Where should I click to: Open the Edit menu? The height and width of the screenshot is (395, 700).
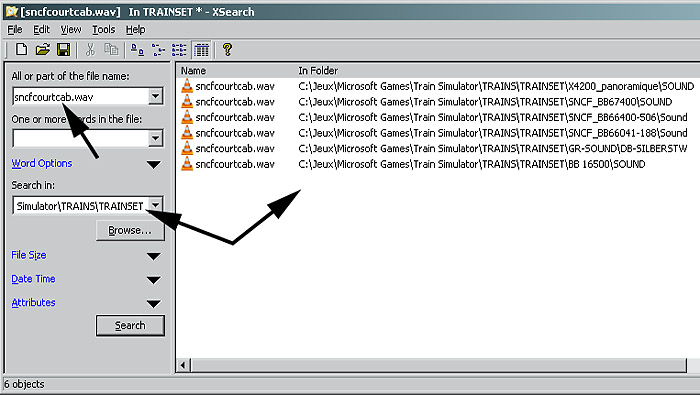pyautogui.click(x=42, y=29)
